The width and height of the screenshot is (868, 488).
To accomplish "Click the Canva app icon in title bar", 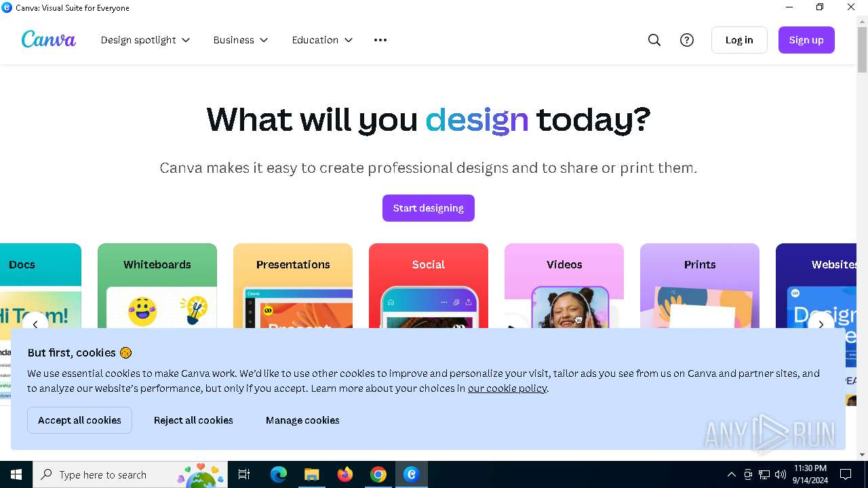I will (x=7, y=7).
